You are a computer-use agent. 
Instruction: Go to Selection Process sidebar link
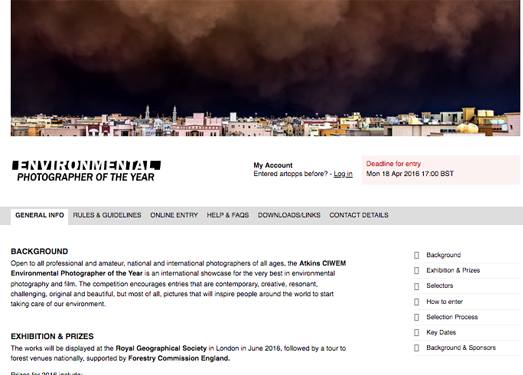[x=452, y=317]
